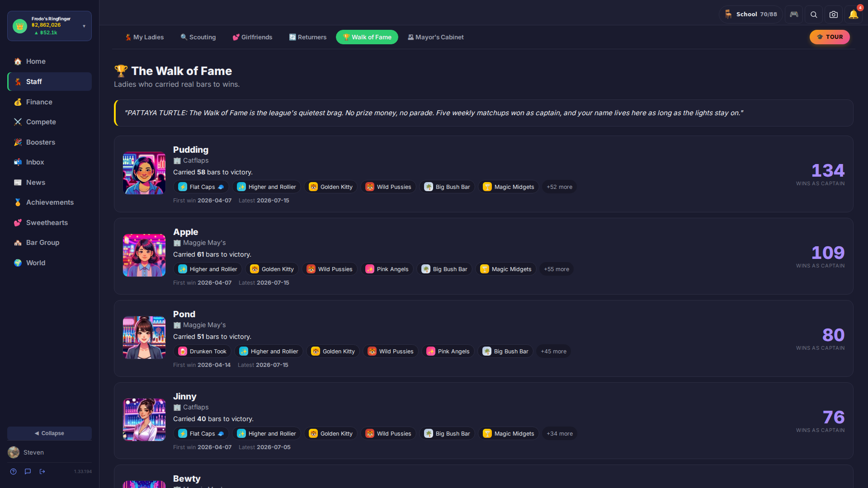
Task: Show Apple's +55 more bars
Action: (x=557, y=269)
